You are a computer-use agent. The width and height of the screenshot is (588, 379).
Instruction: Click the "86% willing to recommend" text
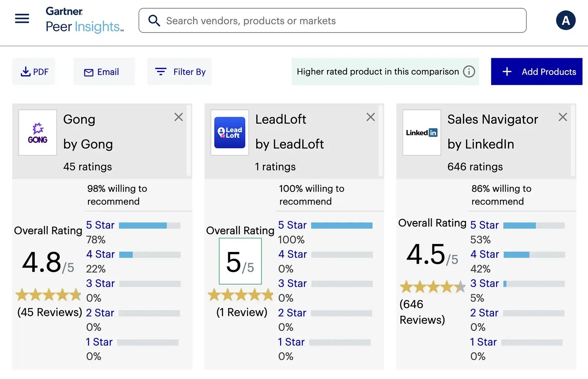tap(502, 195)
